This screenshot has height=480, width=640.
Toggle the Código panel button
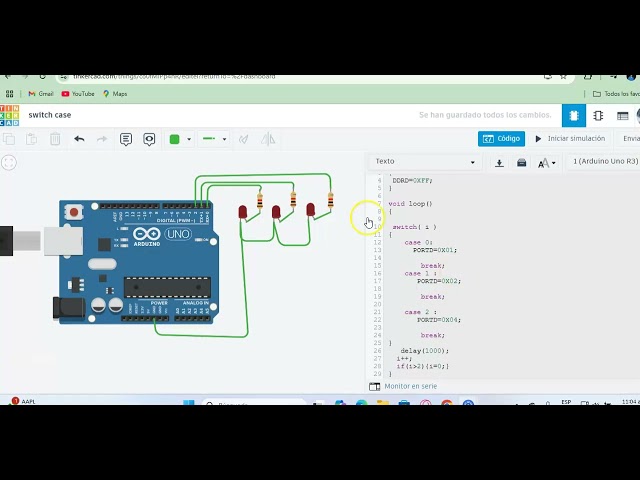click(501, 139)
